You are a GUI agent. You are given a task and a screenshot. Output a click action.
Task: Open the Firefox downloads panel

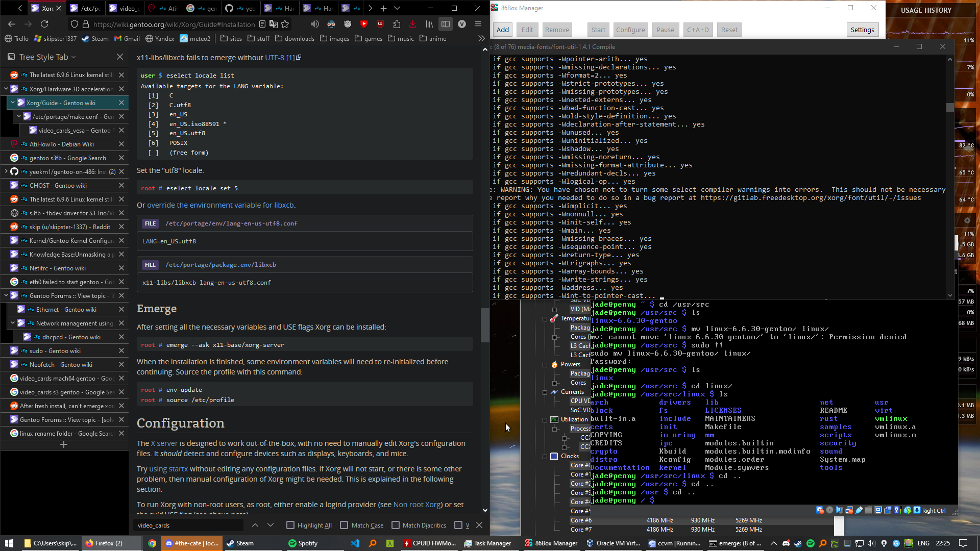412,24
